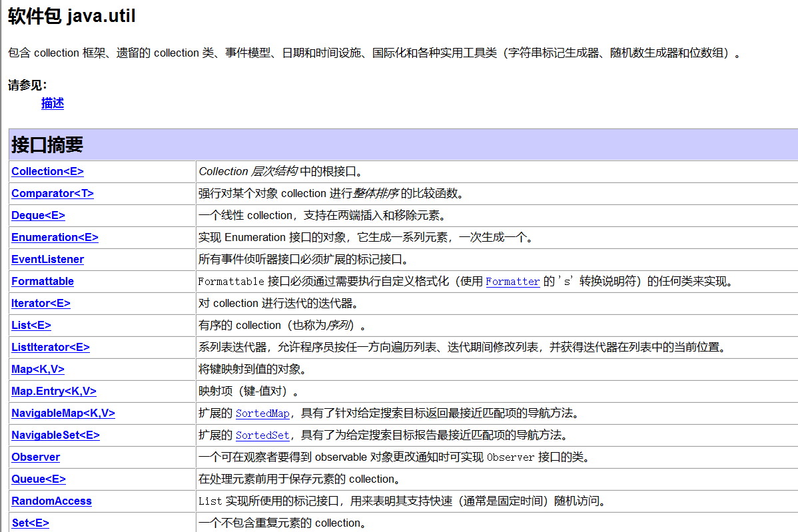Open the Collection<E> interface link
The height and width of the screenshot is (532, 798).
click(x=47, y=171)
